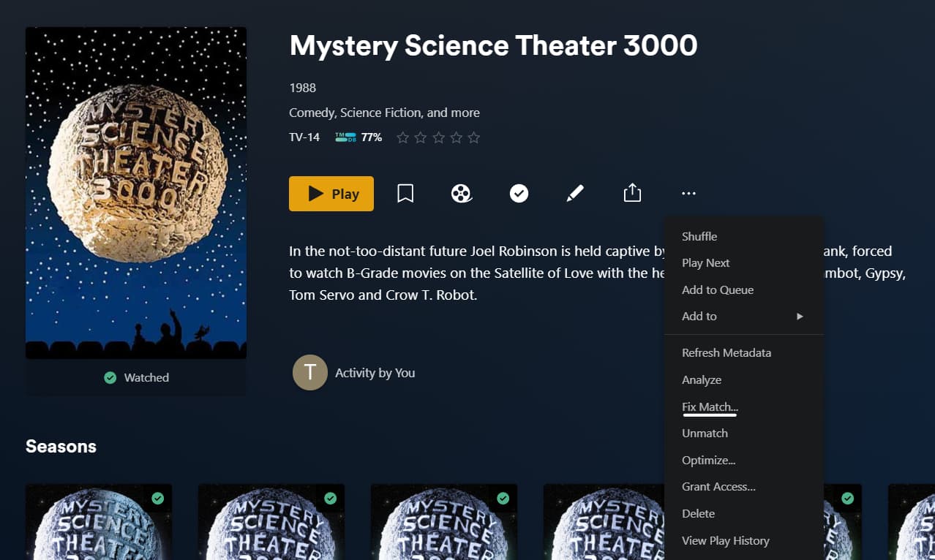Click the TMDB rating logo
Viewport: 935px width, 560px height.
point(345,137)
